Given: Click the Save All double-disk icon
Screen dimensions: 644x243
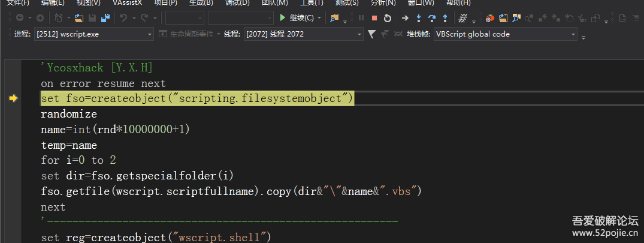Looking at the screenshot, I should (x=105, y=17).
